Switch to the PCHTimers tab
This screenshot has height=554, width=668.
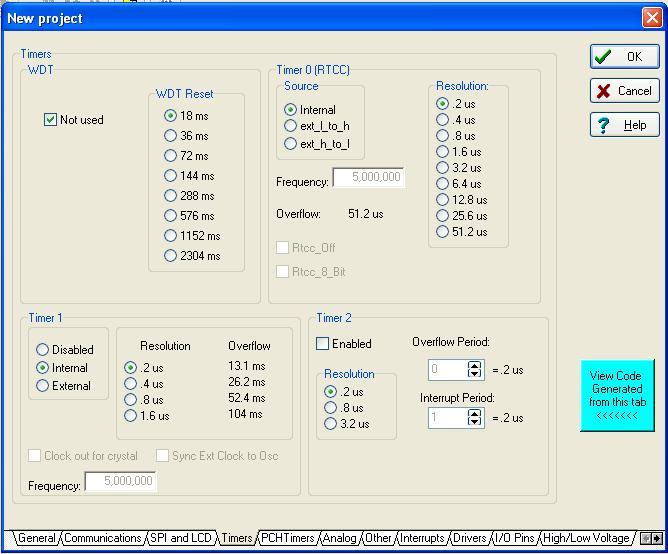[x=288, y=538]
